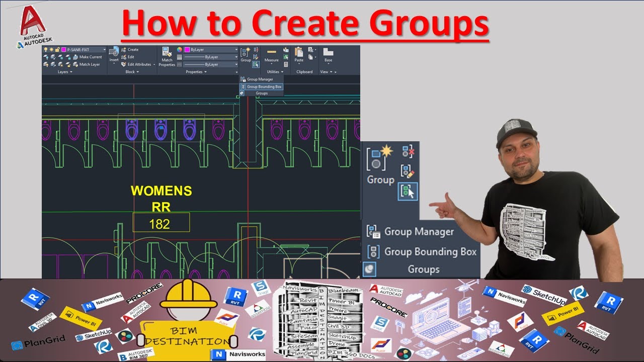
Task: Click the Group Edit icon in the ribbon
Action: 256,57
